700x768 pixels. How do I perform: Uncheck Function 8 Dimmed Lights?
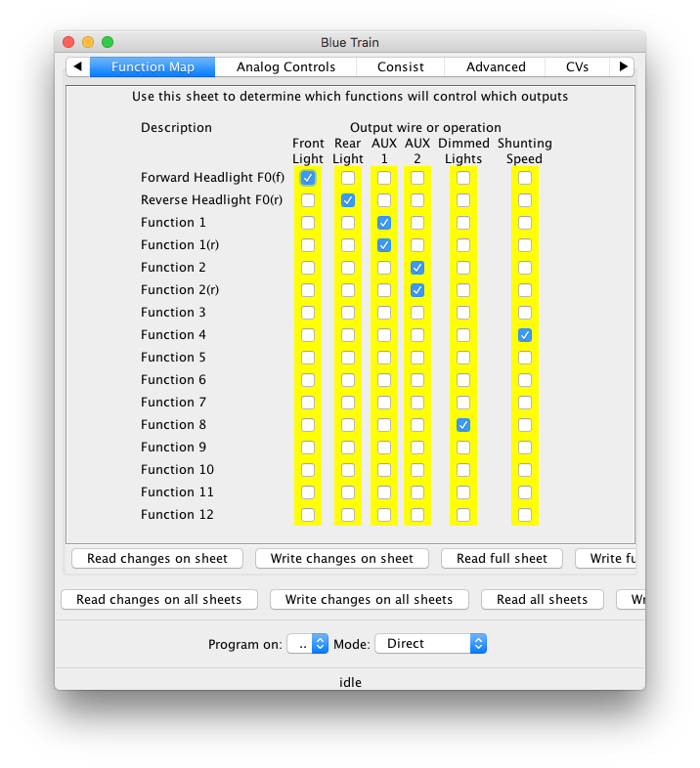463,425
